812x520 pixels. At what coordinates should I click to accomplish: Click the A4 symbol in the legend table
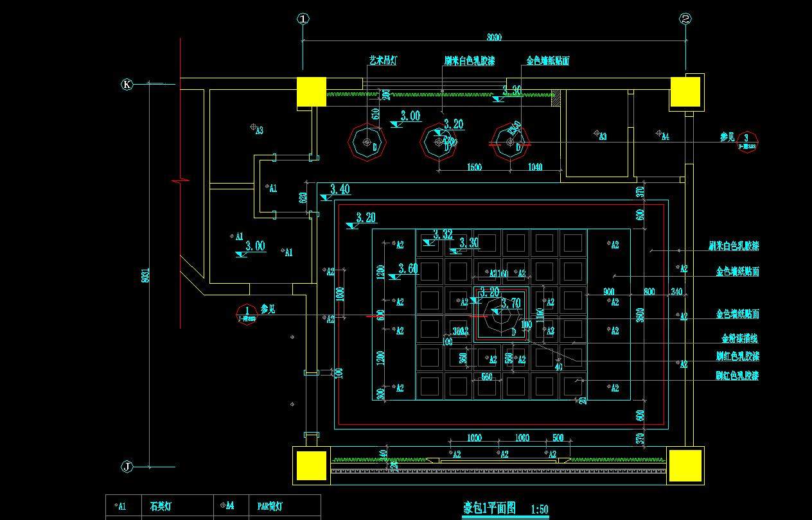click(224, 505)
